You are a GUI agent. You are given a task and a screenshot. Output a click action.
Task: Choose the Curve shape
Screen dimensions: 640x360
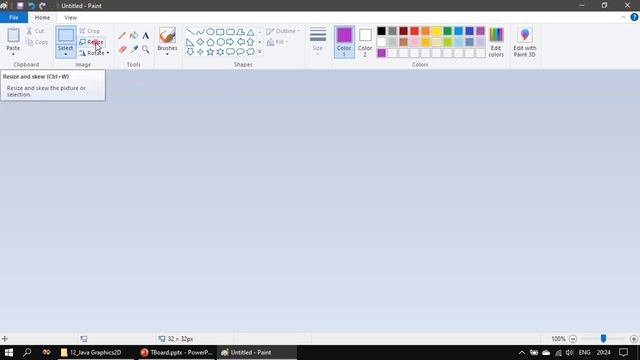pos(200,32)
